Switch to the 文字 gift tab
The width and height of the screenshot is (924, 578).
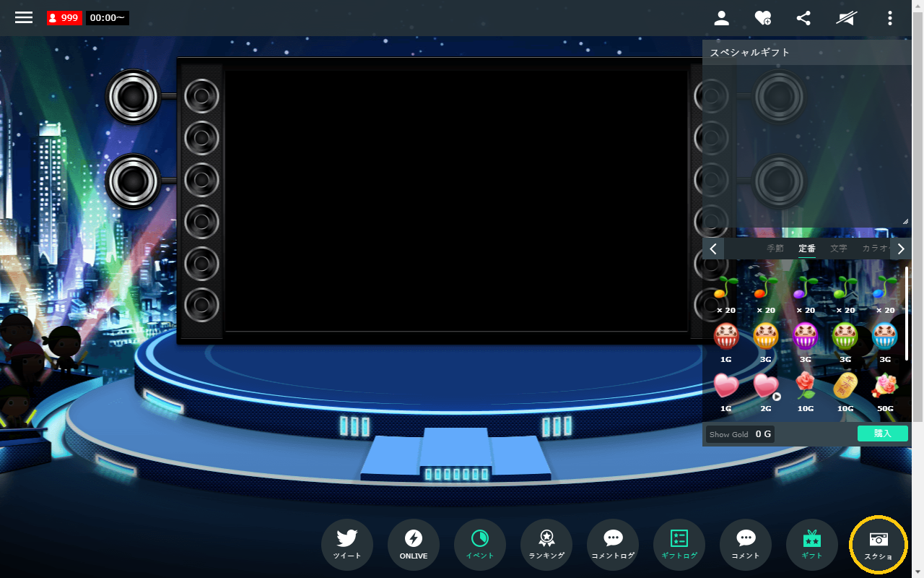click(839, 249)
